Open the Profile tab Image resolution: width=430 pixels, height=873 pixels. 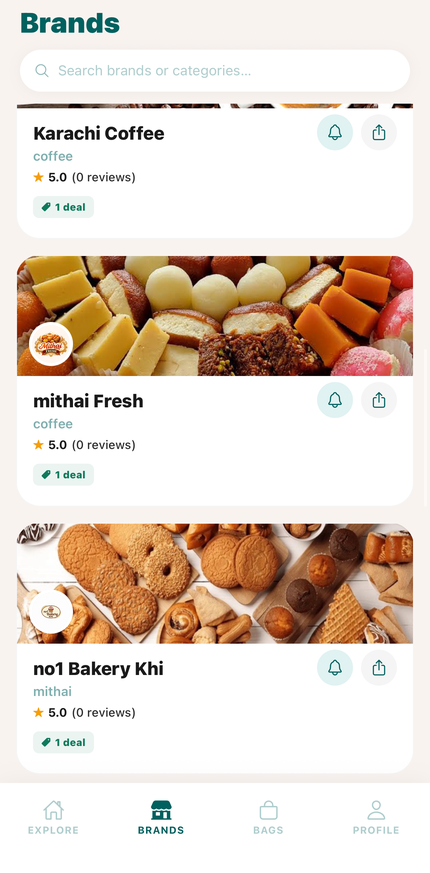click(376, 818)
